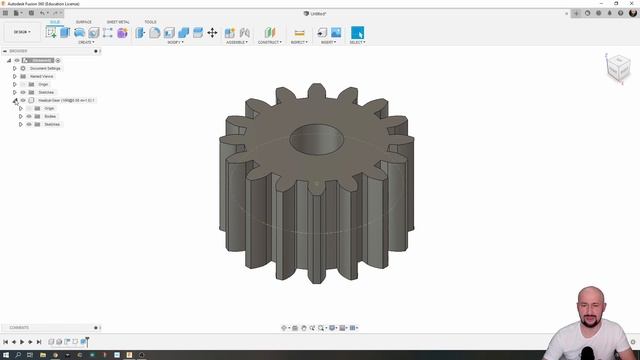Toggle visibility of the root component
The image size is (640, 360).
(17, 60)
